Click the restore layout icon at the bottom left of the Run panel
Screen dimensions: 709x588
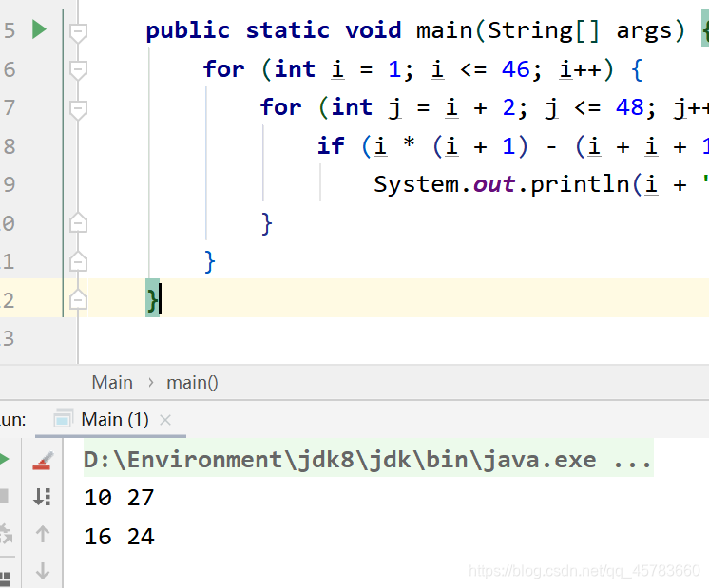click(5, 579)
